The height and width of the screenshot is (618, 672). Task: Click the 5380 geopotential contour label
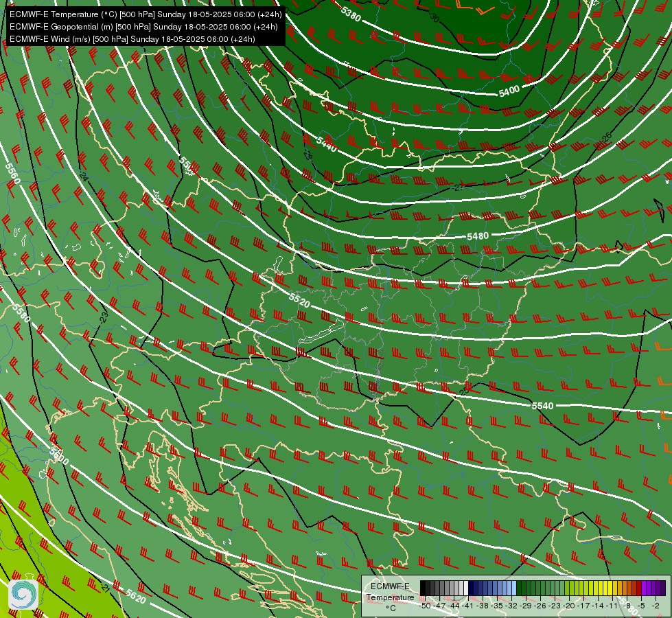tap(351, 14)
